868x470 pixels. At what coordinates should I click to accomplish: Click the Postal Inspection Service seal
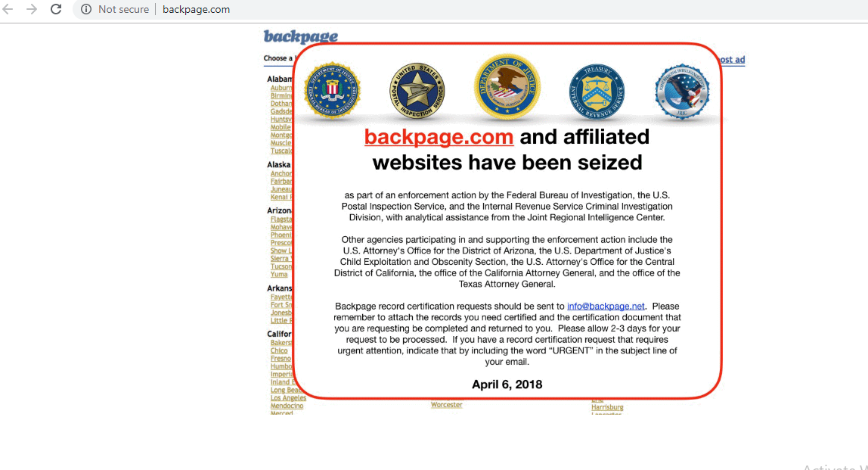tap(417, 91)
